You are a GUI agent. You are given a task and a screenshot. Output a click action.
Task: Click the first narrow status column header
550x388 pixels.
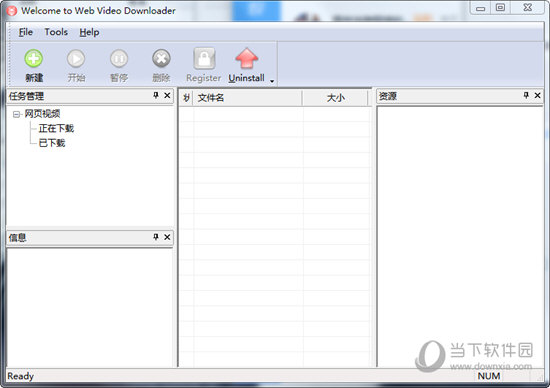pyautogui.click(x=186, y=98)
